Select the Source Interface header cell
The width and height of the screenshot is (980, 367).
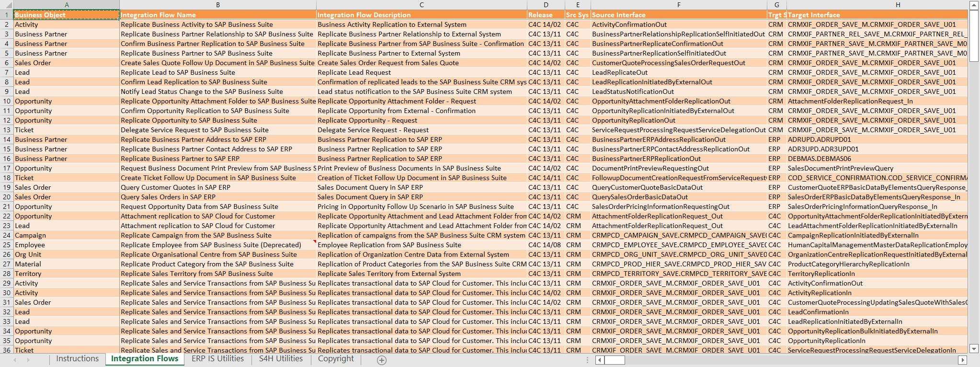[679, 15]
